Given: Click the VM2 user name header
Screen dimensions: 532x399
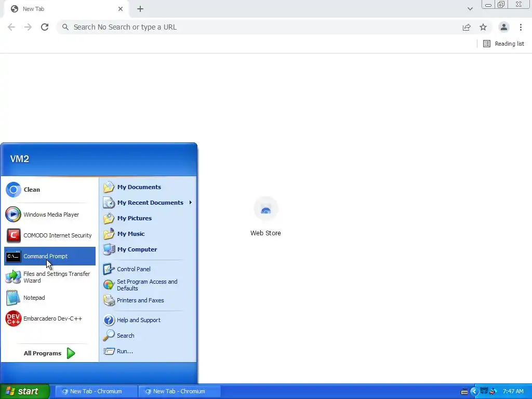Looking at the screenshot, I should pyautogui.click(x=20, y=159).
